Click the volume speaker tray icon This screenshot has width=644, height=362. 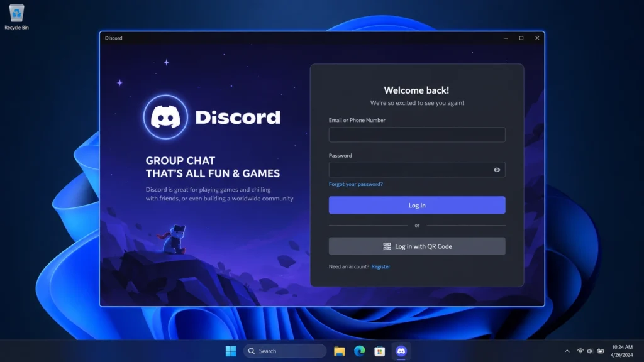(590, 351)
